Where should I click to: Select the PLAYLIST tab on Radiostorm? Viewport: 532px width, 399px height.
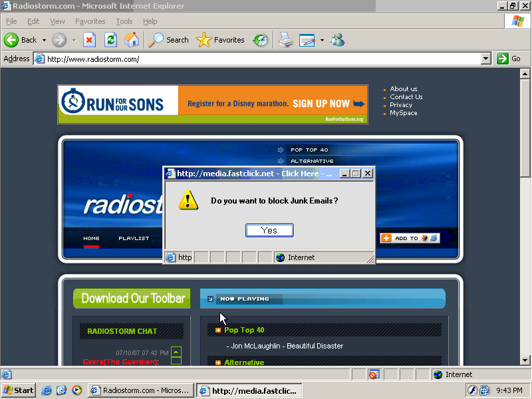134,239
